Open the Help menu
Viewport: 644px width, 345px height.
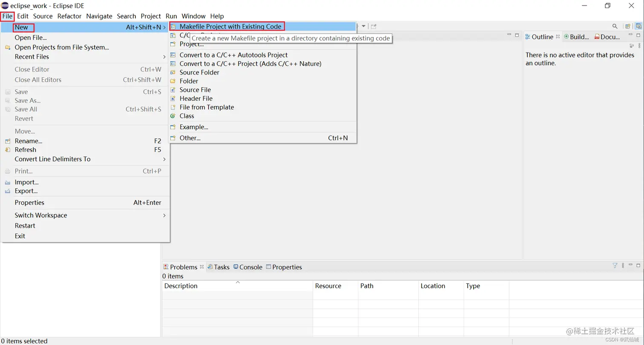pos(217,16)
